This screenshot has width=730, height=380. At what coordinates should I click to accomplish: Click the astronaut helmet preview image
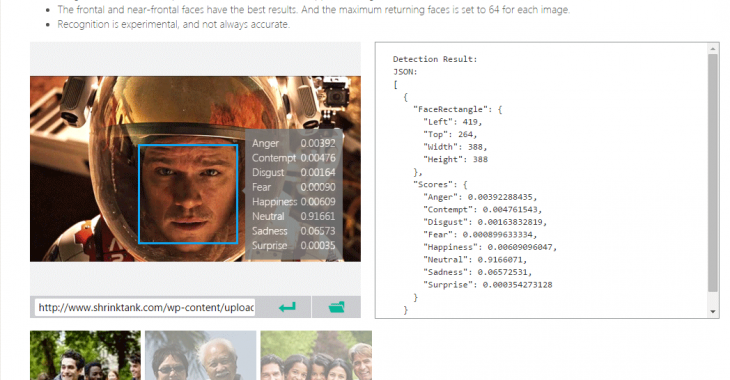click(x=195, y=169)
